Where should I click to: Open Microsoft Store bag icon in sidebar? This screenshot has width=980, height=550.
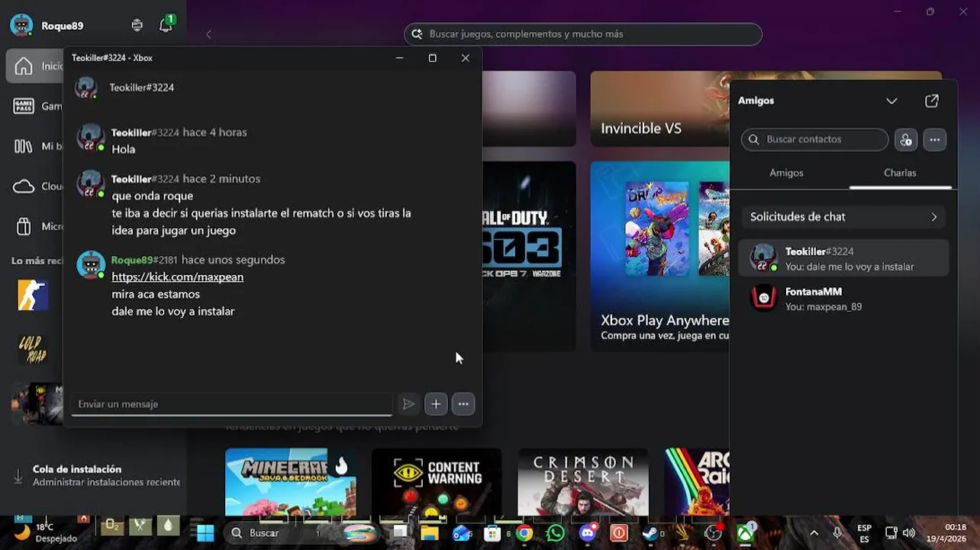[24, 226]
